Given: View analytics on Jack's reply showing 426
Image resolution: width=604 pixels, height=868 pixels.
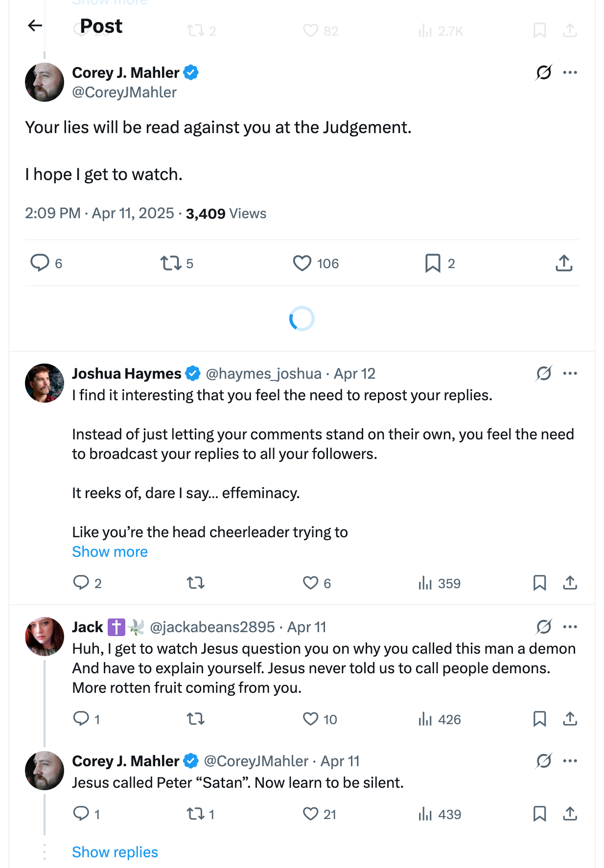Looking at the screenshot, I should 439,719.
